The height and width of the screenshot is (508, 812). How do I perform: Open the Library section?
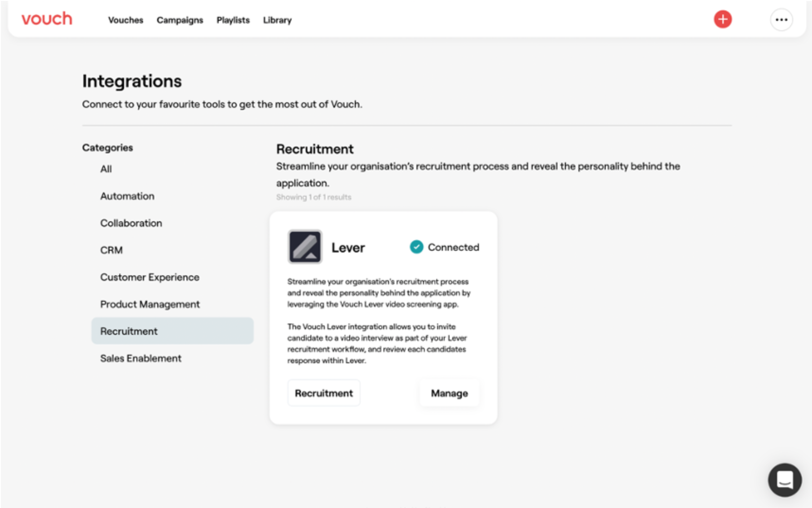point(277,20)
